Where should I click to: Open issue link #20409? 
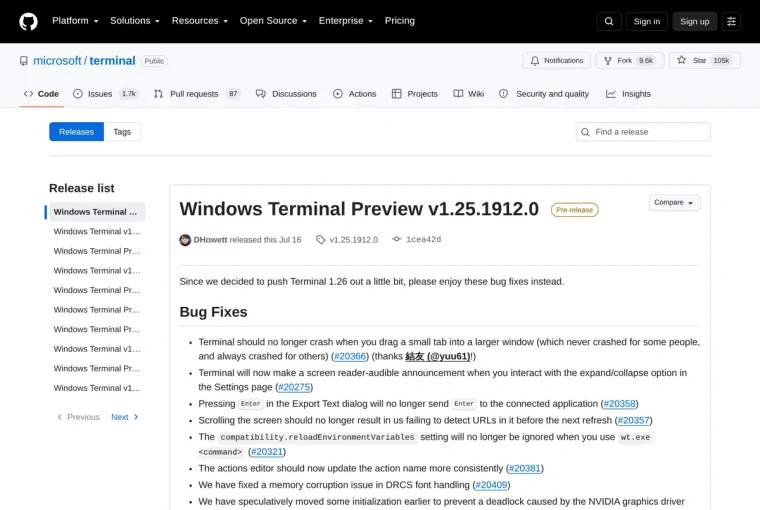pyautogui.click(x=491, y=485)
